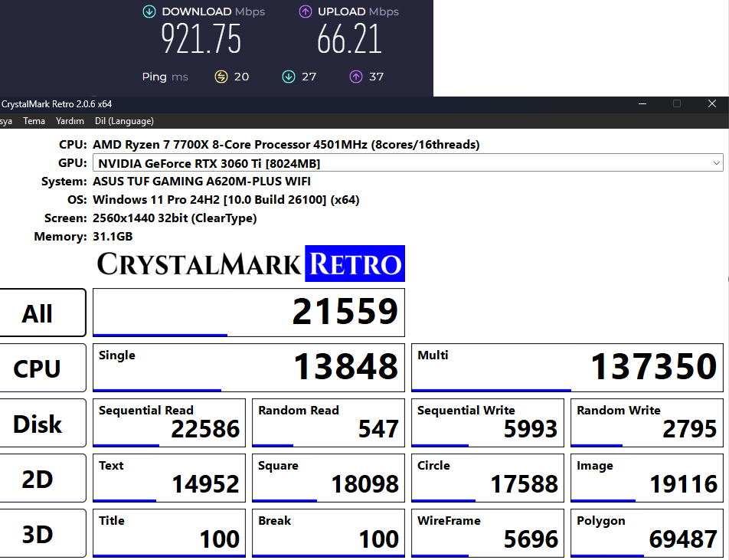Select the Random Read score cell
Viewport: 729px width, 560px height.
pos(329,423)
